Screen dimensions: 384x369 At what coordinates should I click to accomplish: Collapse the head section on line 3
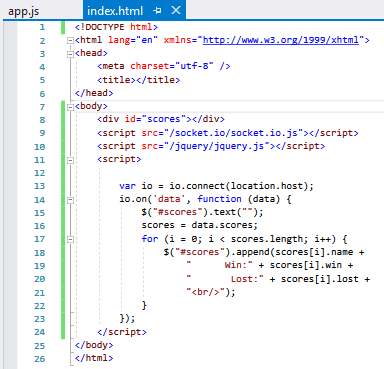[70, 54]
